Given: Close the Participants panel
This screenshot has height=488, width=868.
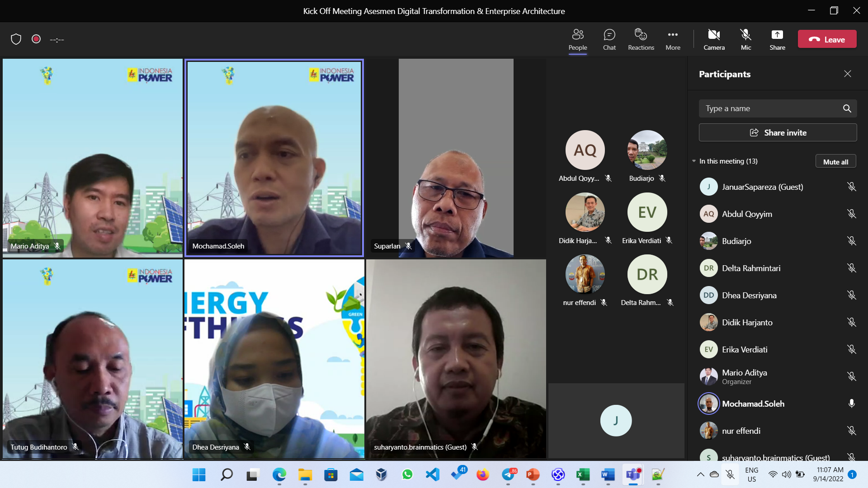Looking at the screenshot, I should 847,74.
